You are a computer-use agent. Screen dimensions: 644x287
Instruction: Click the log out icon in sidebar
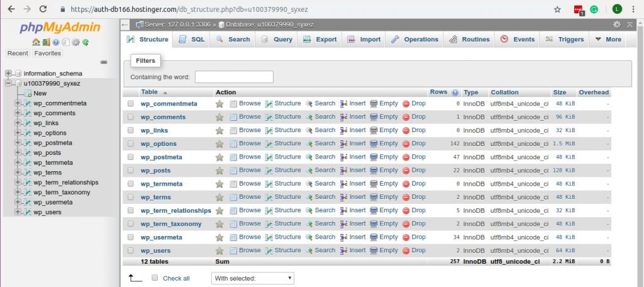[46, 42]
